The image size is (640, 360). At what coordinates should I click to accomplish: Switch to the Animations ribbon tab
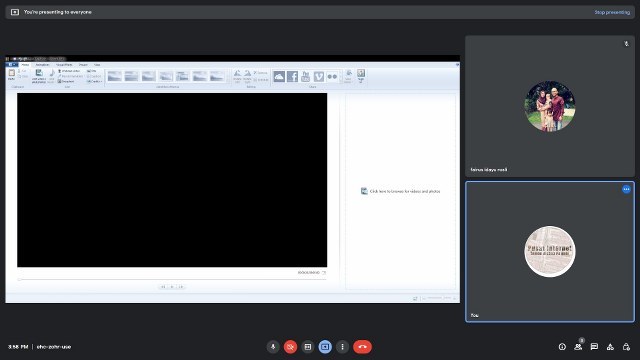42,64
